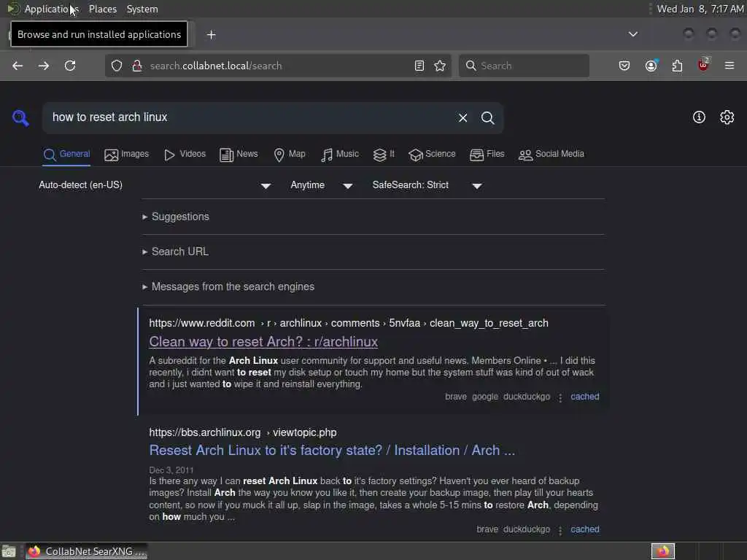Image resolution: width=747 pixels, height=560 pixels.
Task: Switch to the Music search tab
Action: pos(340,155)
